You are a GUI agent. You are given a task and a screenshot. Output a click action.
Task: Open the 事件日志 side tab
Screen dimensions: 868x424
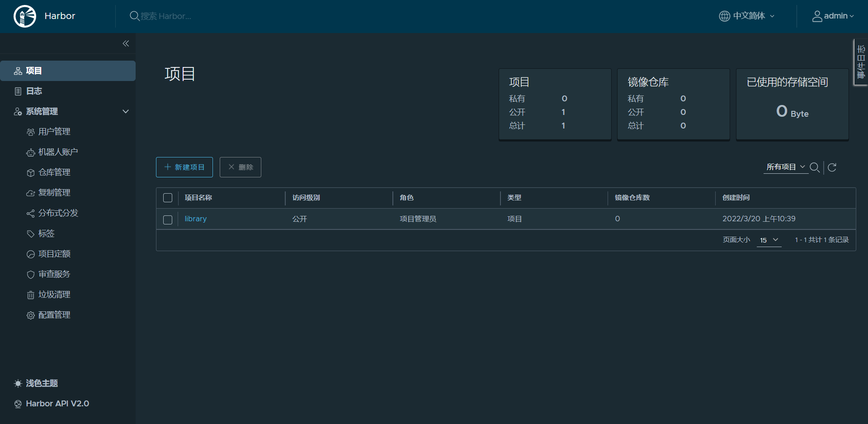coord(860,62)
